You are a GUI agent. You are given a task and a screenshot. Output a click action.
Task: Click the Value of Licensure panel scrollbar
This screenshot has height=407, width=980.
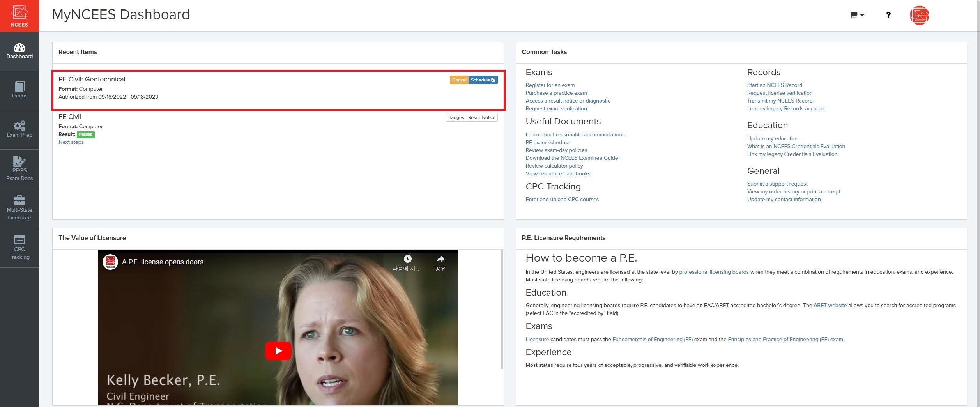coord(501,310)
